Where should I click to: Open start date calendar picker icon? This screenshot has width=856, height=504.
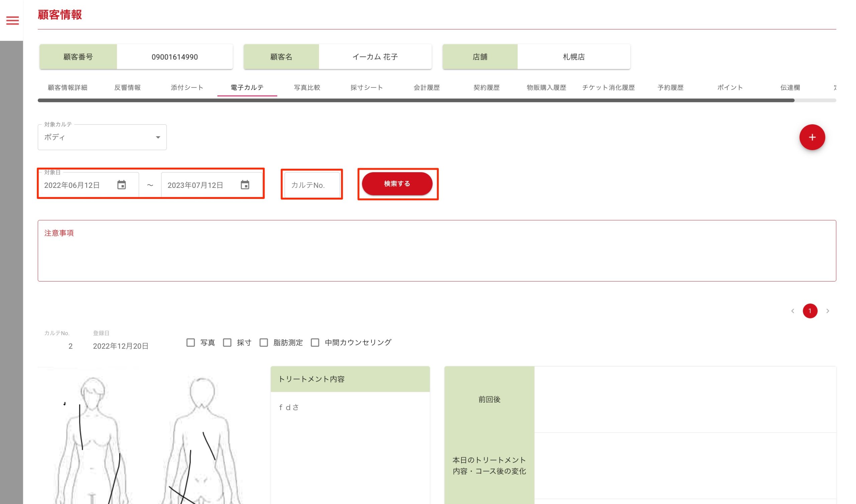coord(122,185)
